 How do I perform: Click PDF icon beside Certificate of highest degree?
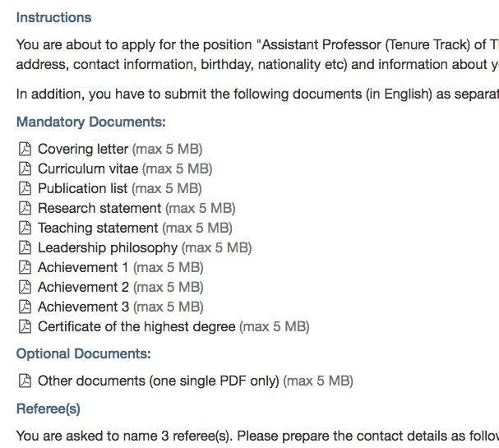click(25, 326)
